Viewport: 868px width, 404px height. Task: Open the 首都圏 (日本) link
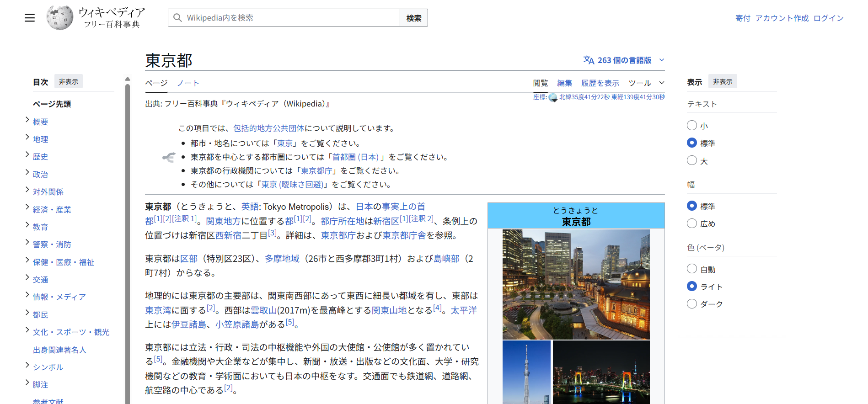pos(355,157)
